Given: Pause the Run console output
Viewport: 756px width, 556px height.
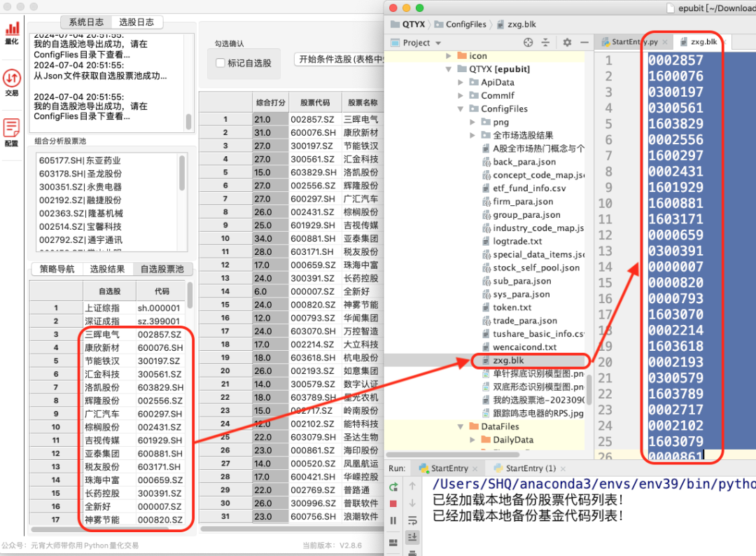Looking at the screenshot, I should (x=393, y=520).
